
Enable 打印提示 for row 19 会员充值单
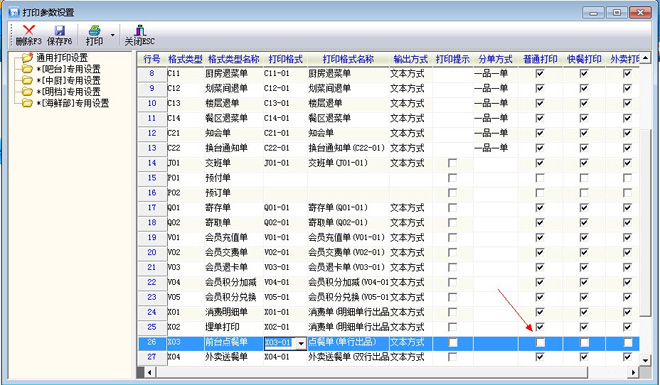tap(452, 238)
